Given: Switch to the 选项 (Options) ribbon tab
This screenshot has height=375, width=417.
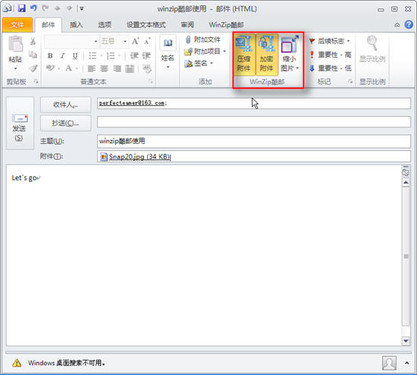Looking at the screenshot, I should tap(105, 25).
